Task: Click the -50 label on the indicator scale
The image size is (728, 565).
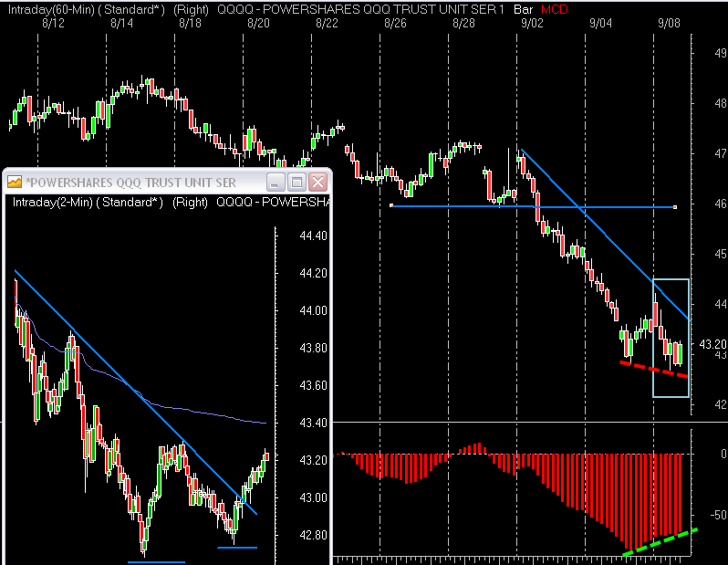Action: (x=718, y=515)
